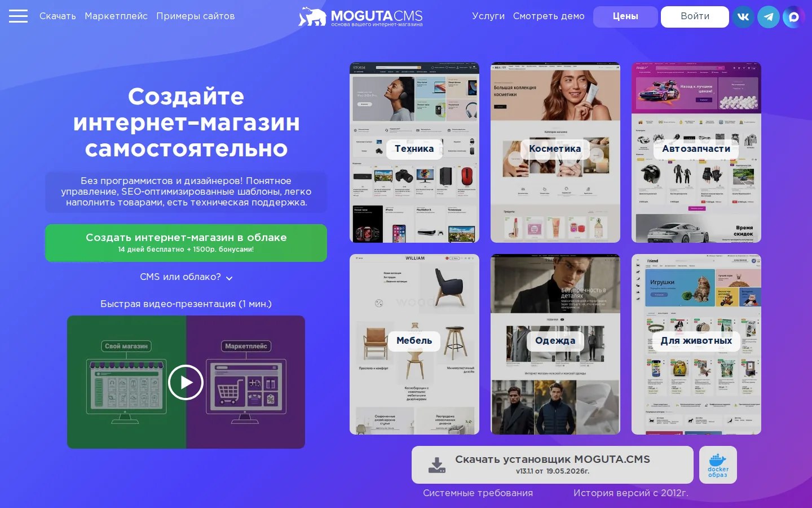
Task: Open the VK social icon
Action: point(743,17)
